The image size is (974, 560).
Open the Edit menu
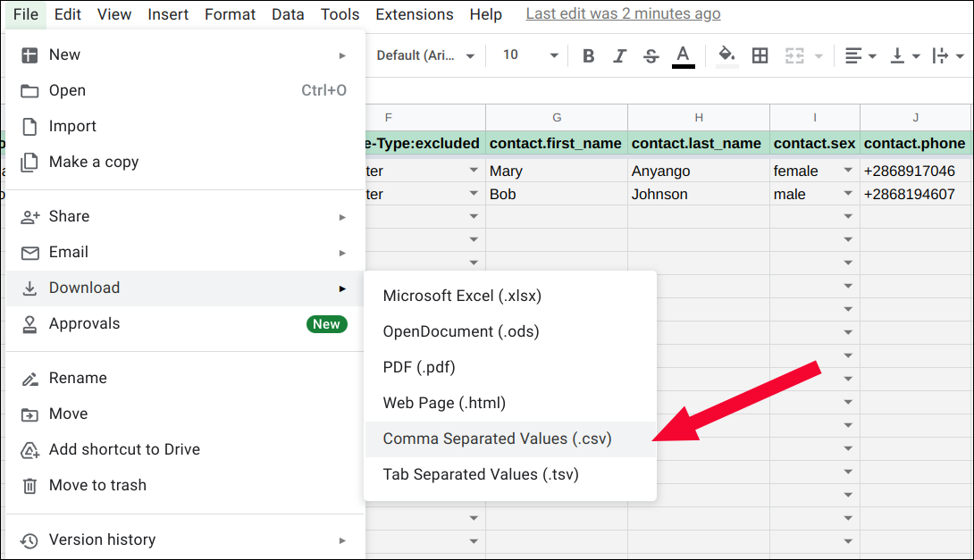[x=68, y=14]
